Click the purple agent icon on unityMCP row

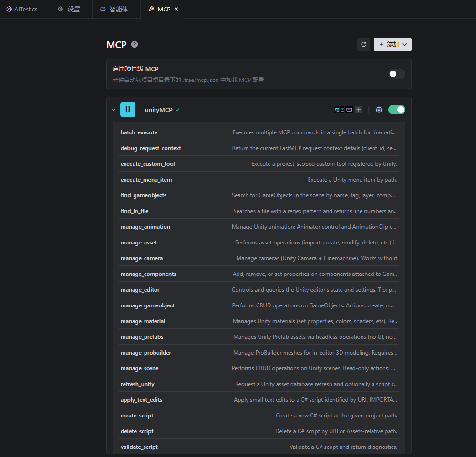click(349, 110)
